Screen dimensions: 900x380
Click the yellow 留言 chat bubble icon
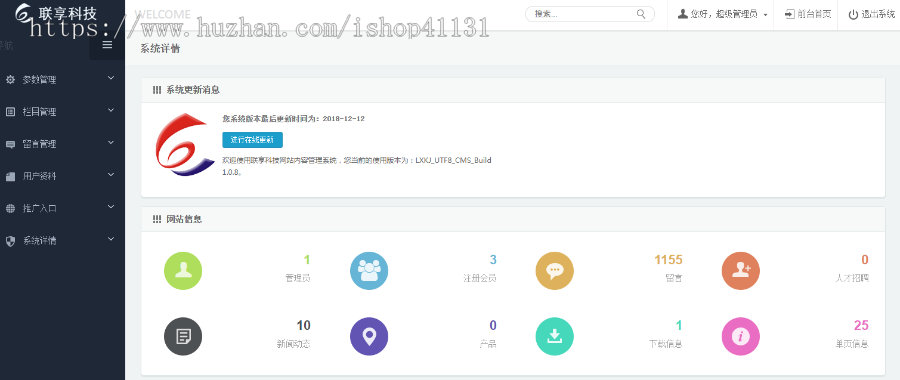pyautogui.click(x=554, y=271)
